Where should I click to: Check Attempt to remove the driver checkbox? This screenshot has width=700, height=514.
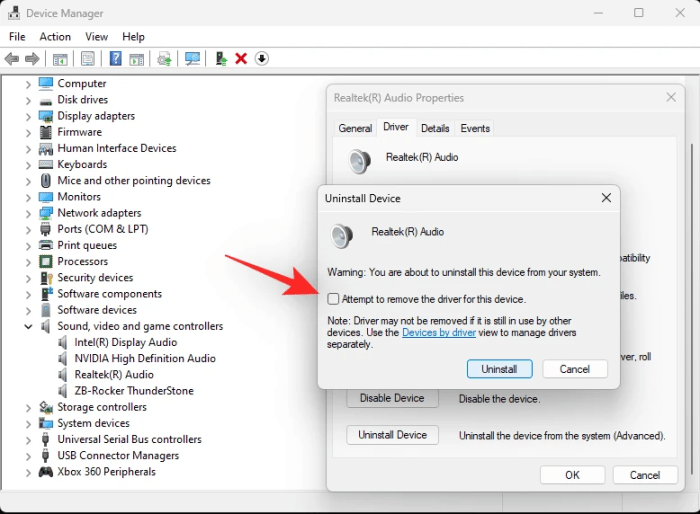click(333, 299)
